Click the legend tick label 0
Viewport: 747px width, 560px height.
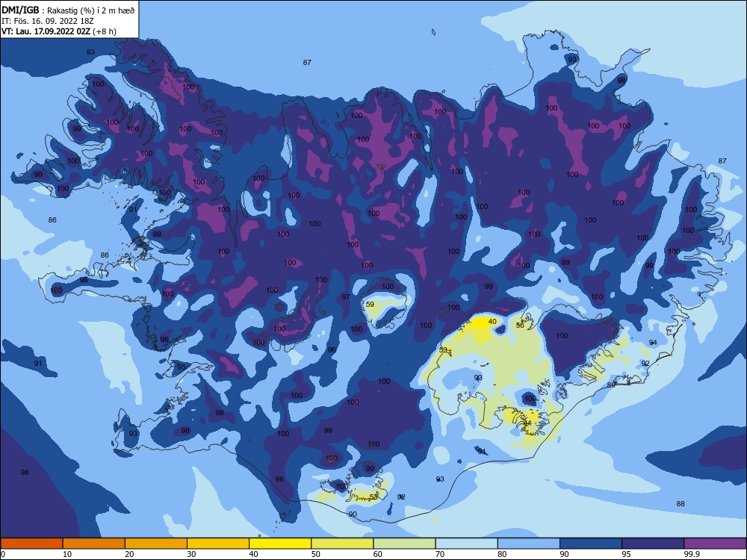[3, 554]
